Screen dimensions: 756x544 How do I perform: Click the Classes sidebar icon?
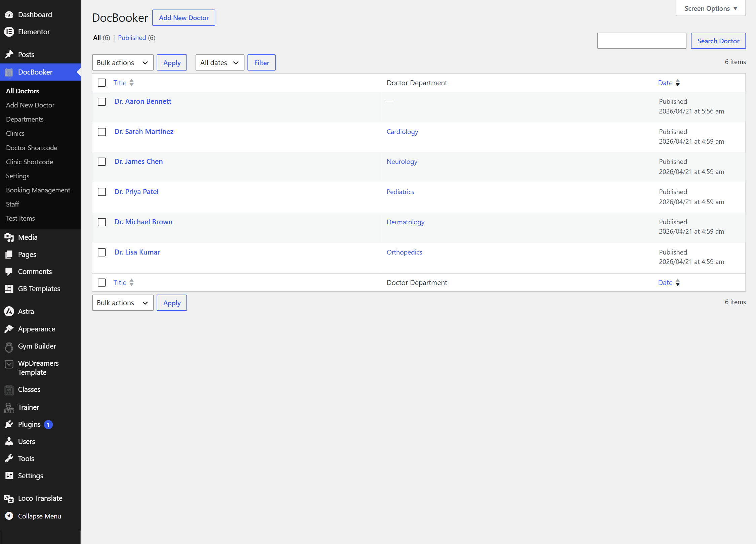click(x=9, y=390)
